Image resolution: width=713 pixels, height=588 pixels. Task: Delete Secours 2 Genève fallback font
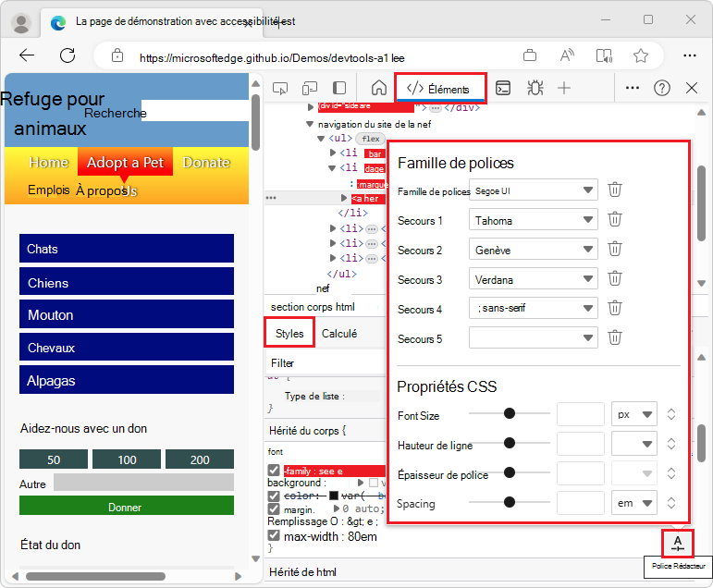tap(615, 249)
